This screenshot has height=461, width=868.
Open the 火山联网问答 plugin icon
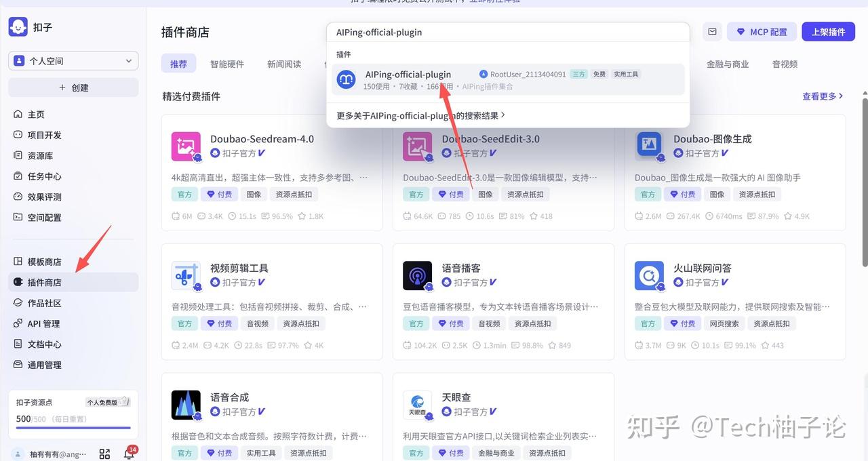coord(650,276)
